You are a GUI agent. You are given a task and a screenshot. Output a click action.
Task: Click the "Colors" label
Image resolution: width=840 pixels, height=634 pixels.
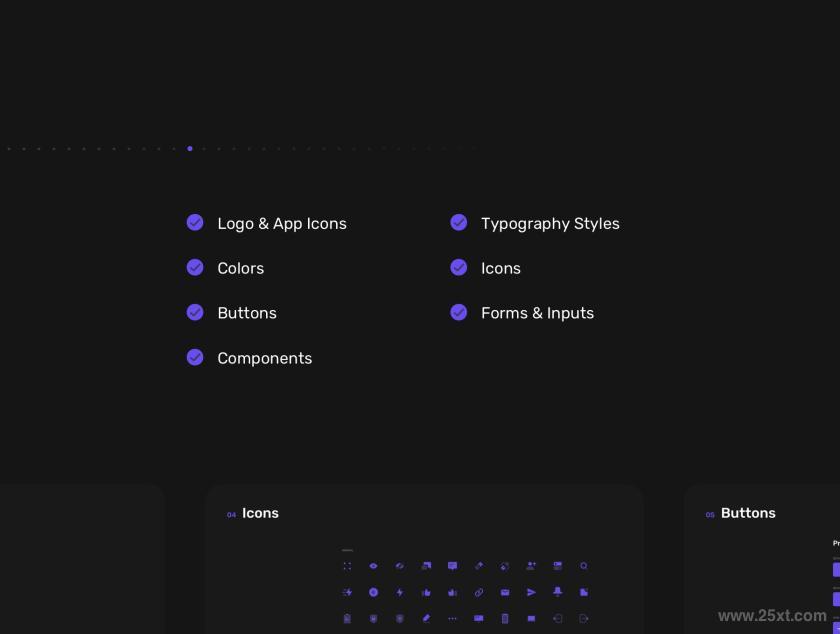click(241, 268)
